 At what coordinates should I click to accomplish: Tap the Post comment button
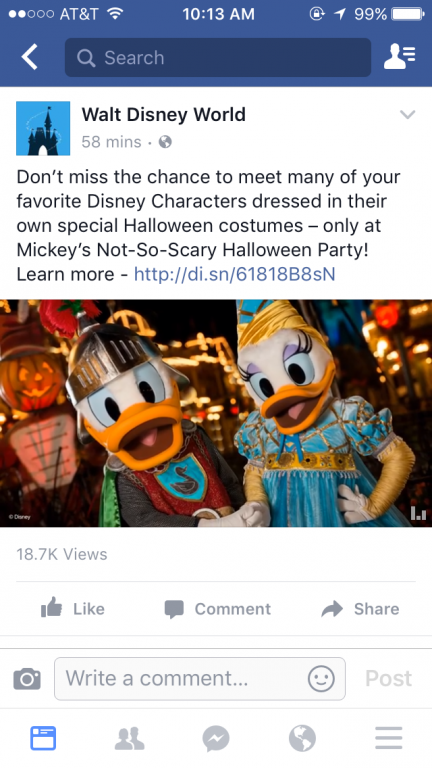click(x=388, y=679)
